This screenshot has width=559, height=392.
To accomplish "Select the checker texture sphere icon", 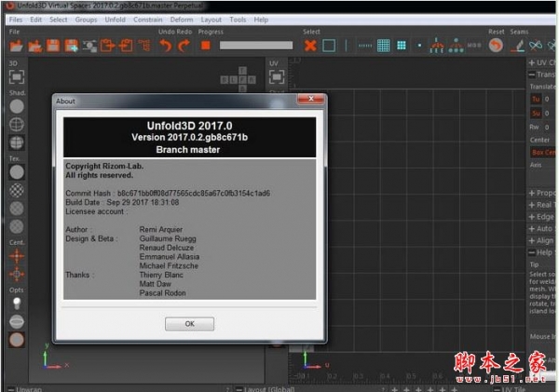I will point(17,190).
